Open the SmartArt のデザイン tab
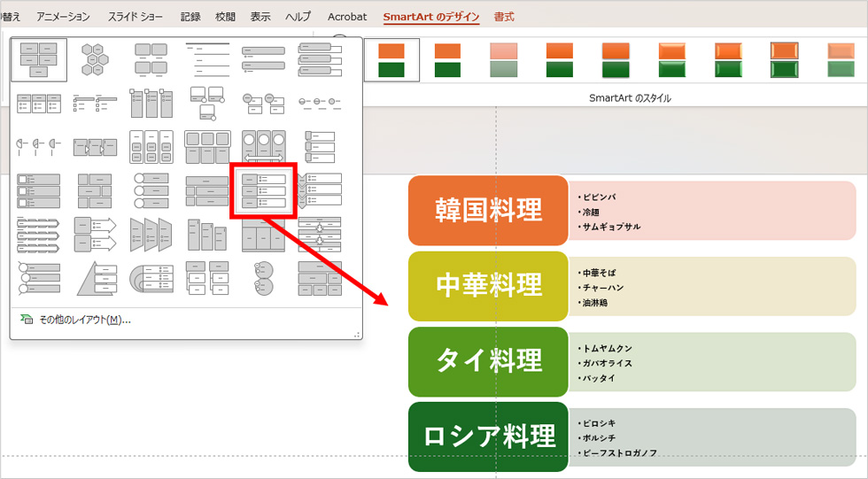868x479 pixels. coord(431,17)
